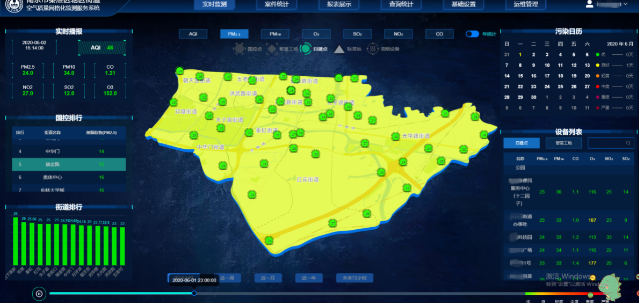
Task: Pause the timeline playback
Action: click(x=39, y=293)
